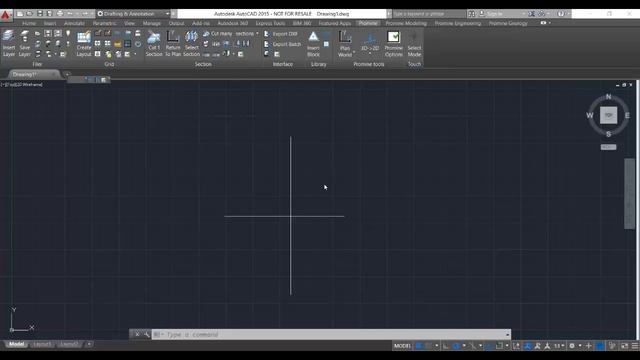Screen dimensions: 640x360
Task: Open a new drawing tab with plus
Action: [x=67, y=74]
